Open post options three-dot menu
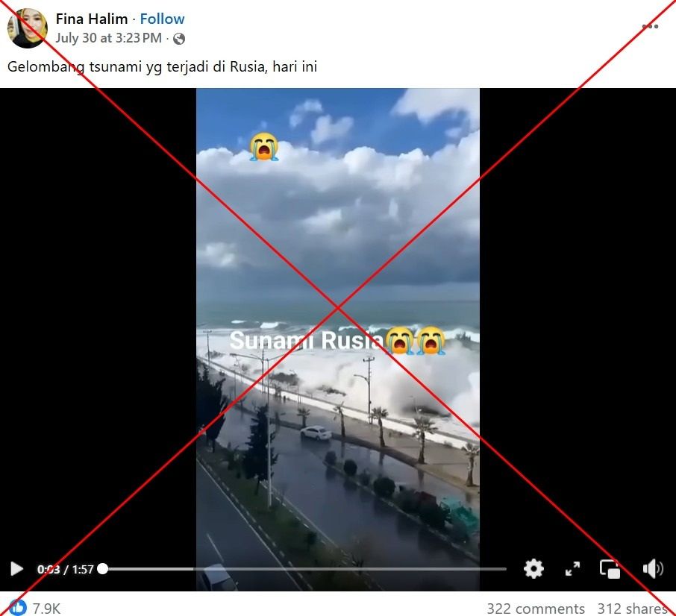Viewport: 676px width, 616px height. tap(650, 26)
